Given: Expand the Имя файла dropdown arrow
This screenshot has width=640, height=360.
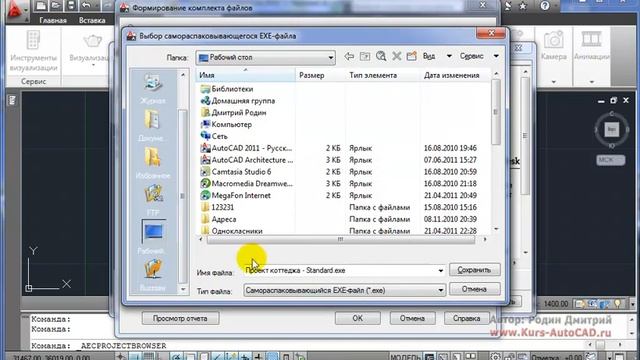Looking at the screenshot, I should (x=440, y=271).
